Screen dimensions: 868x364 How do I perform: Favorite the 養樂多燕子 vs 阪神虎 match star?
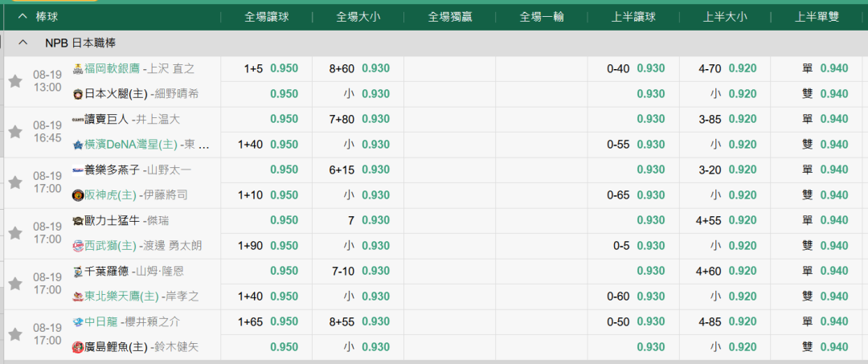(15, 182)
